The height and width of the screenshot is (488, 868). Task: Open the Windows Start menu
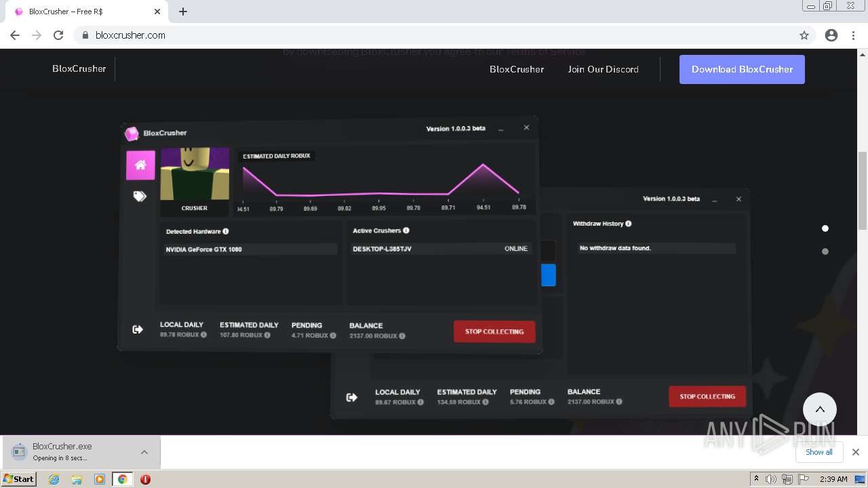click(x=19, y=479)
